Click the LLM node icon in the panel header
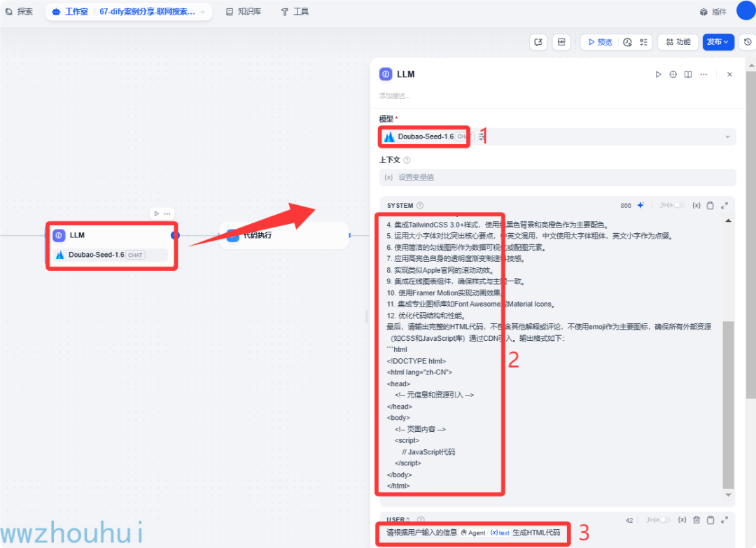 [386, 74]
